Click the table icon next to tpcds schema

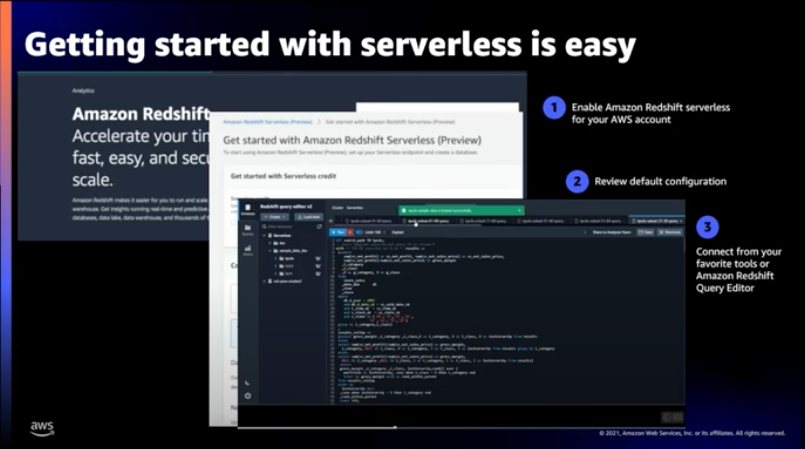coord(318,258)
